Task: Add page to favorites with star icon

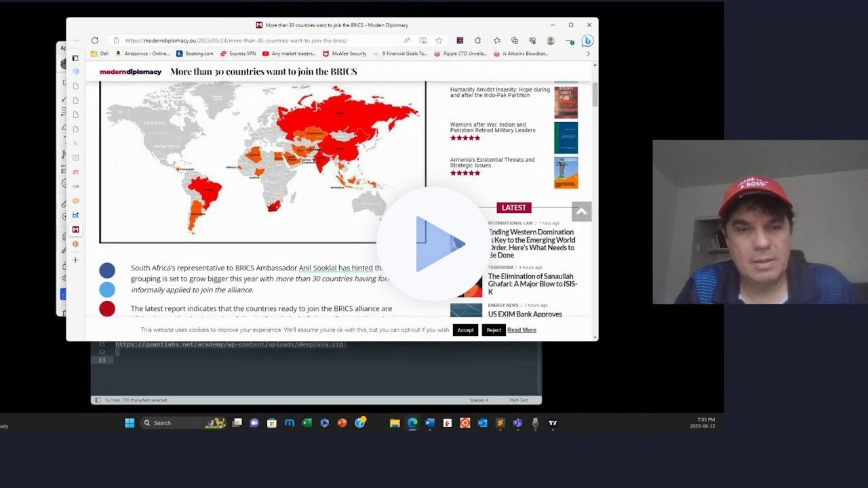Action: point(439,41)
